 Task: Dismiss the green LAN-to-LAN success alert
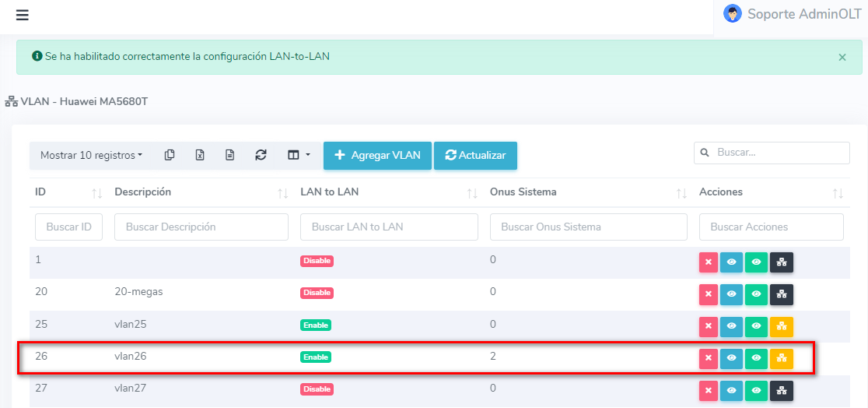842,57
